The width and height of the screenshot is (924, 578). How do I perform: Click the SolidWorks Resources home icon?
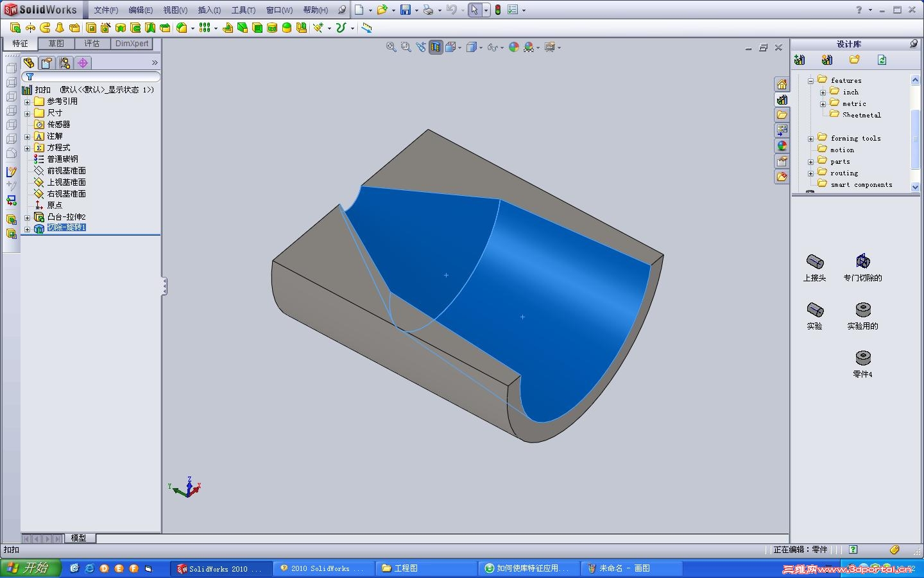tap(782, 84)
